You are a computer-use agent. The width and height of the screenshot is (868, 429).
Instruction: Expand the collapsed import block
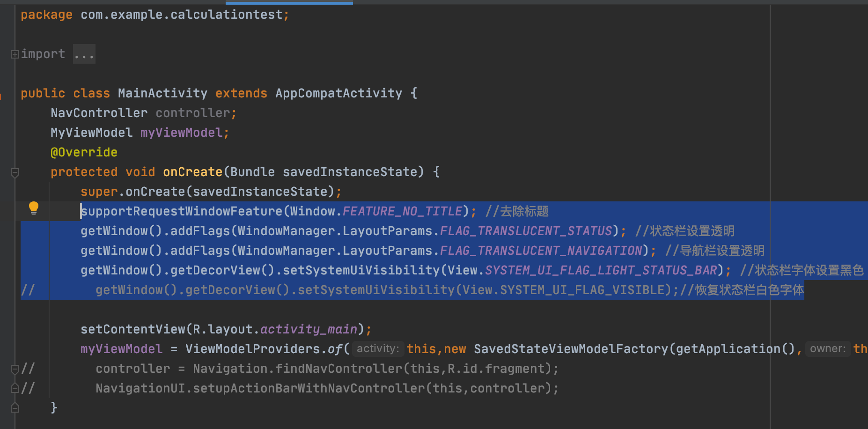[x=15, y=54]
